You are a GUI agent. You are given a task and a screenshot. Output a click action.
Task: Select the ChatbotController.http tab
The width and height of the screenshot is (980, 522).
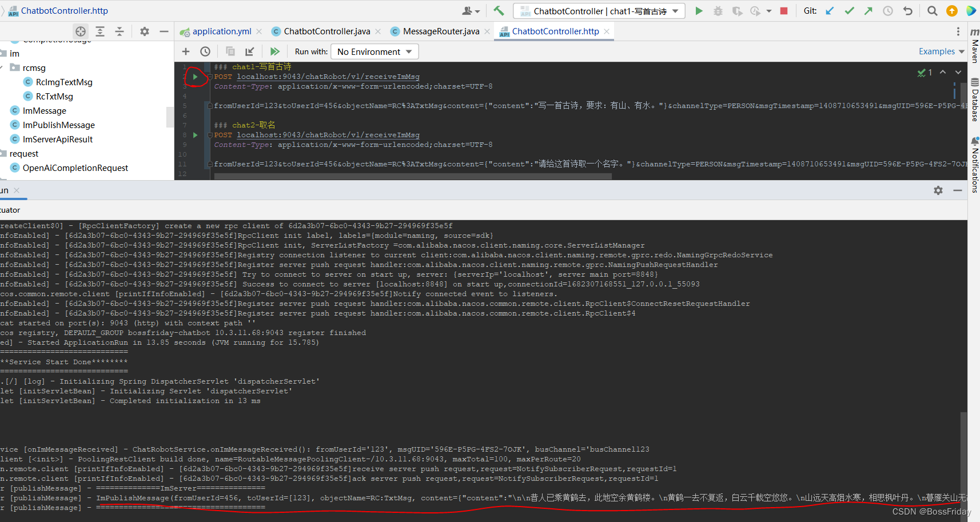555,31
